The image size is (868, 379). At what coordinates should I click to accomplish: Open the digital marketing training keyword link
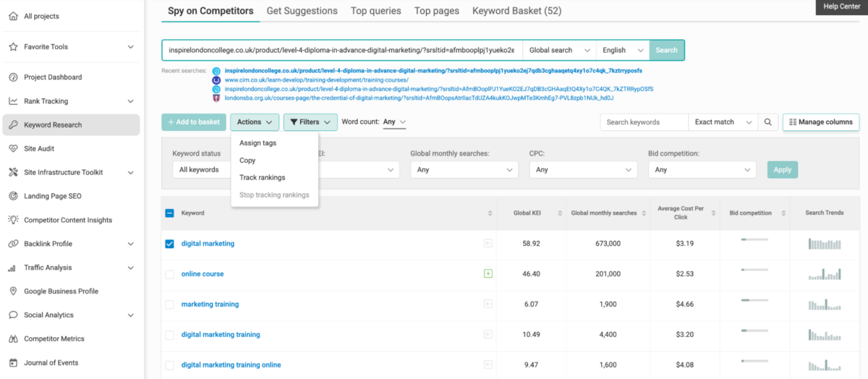[221, 335]
